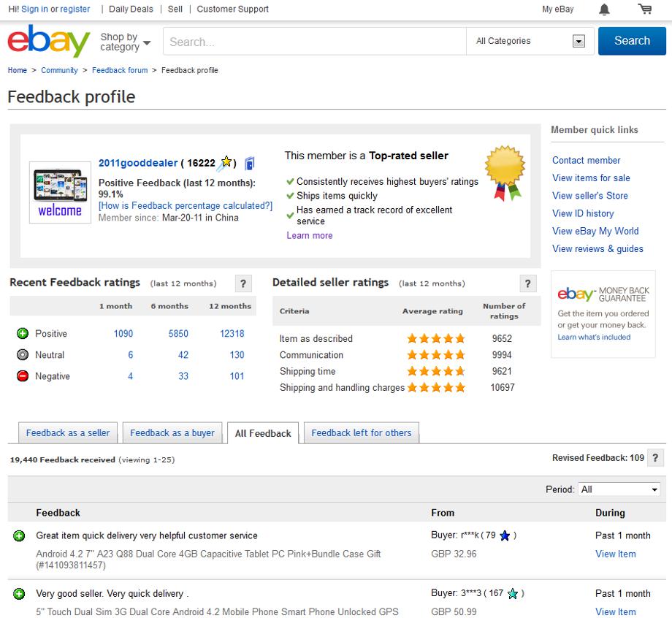Select the All Feedback tab

coord(263,433)
